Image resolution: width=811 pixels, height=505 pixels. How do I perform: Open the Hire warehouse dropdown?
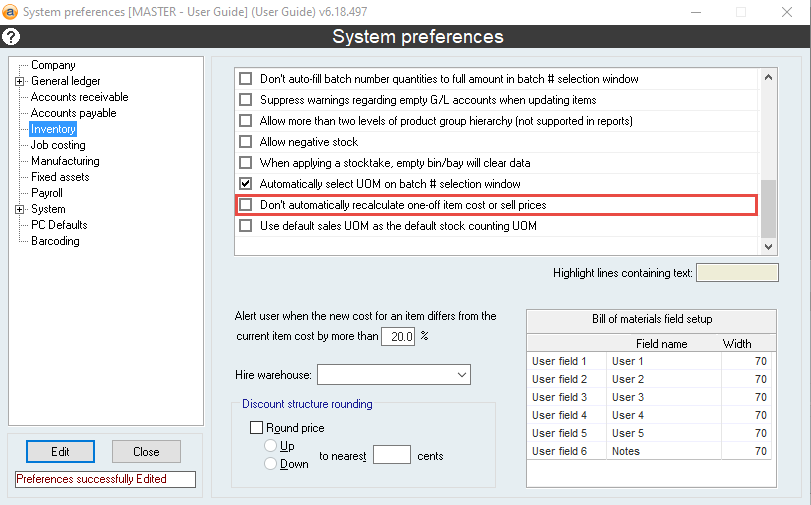(x=394, y=375)
